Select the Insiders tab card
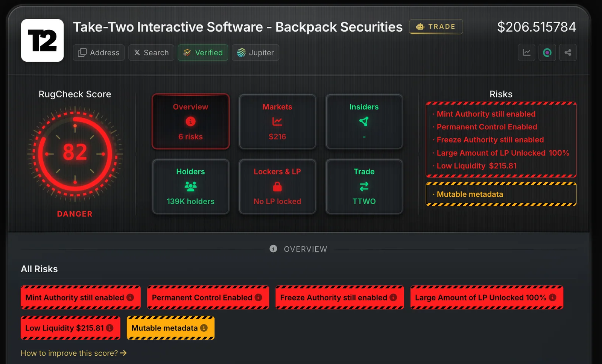Viewport: 602px width, 364px height. point(364,121)
